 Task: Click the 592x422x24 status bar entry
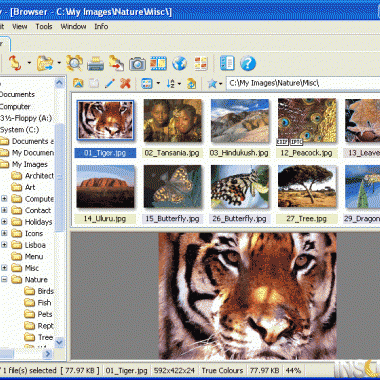[174, 370]
